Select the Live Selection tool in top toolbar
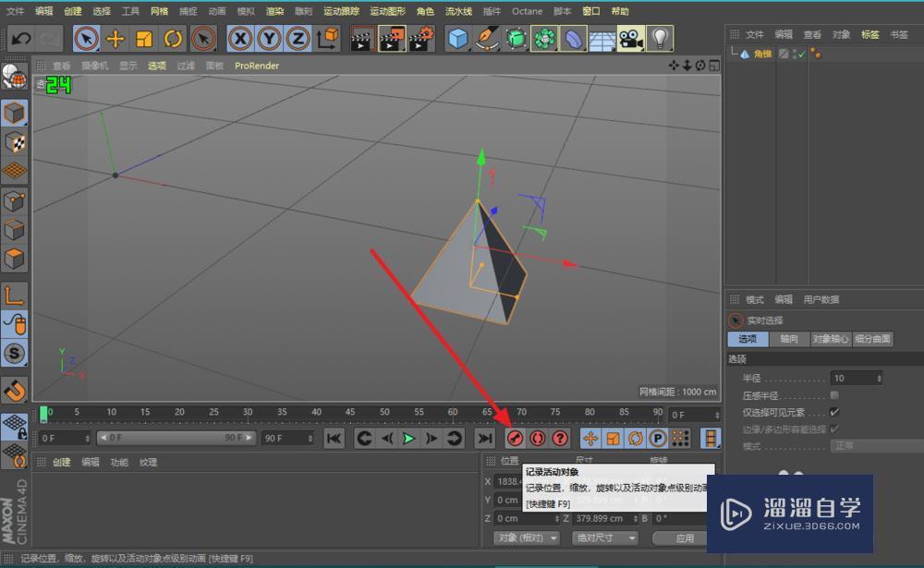This screenshot has height=568, width=924. coord(87,39)
